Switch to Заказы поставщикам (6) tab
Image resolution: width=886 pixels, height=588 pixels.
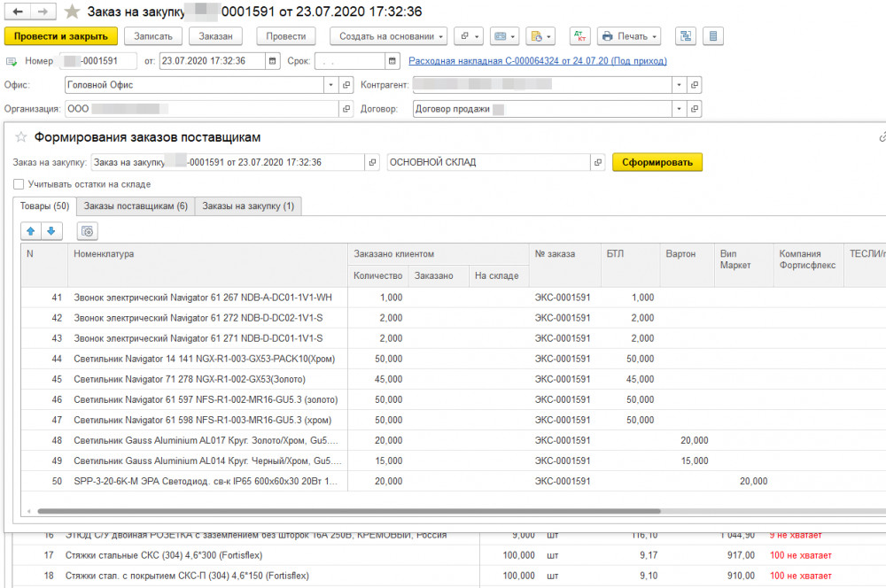[x=136, y=205]
